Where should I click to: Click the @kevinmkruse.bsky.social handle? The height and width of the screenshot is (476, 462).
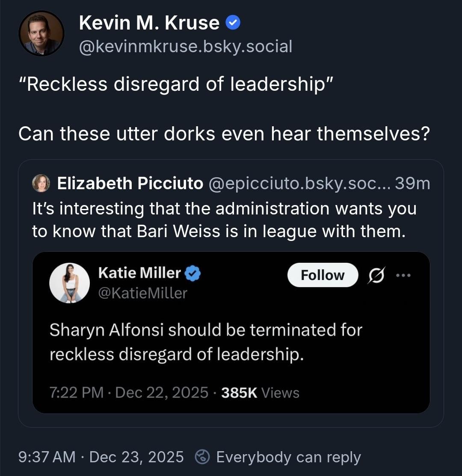pyautogui.click(x=186, y=46)
